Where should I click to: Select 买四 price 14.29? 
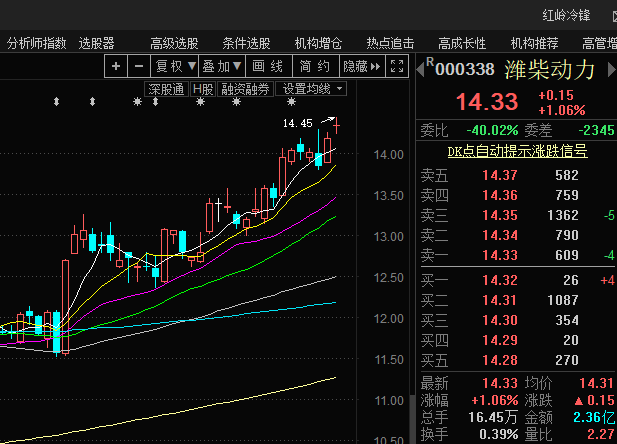(x=500, y=340)
